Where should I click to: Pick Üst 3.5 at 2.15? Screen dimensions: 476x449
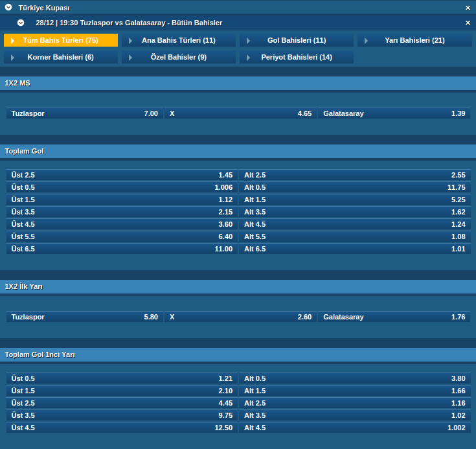click(x=122, y=212)
